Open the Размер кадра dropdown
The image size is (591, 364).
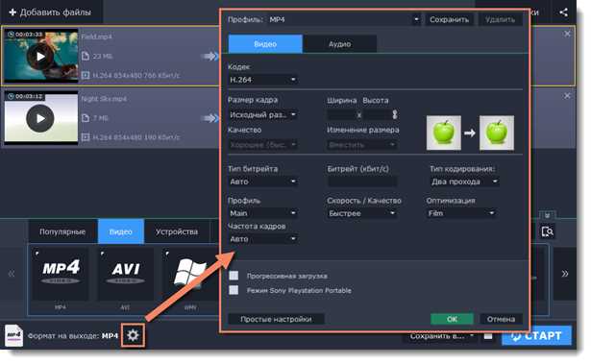262,114
